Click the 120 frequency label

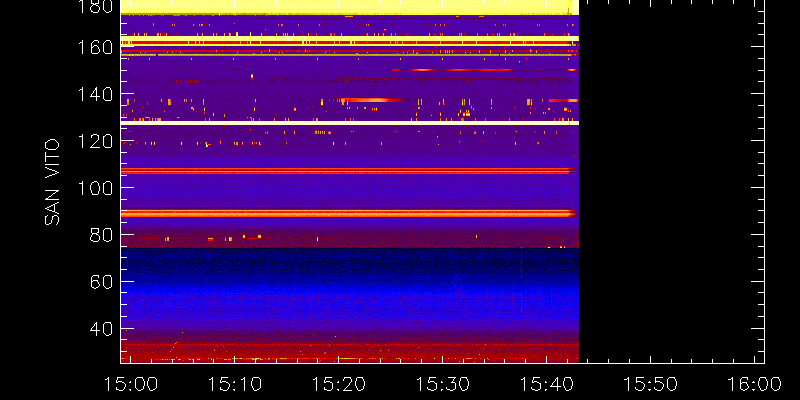[x=94, y=141]
